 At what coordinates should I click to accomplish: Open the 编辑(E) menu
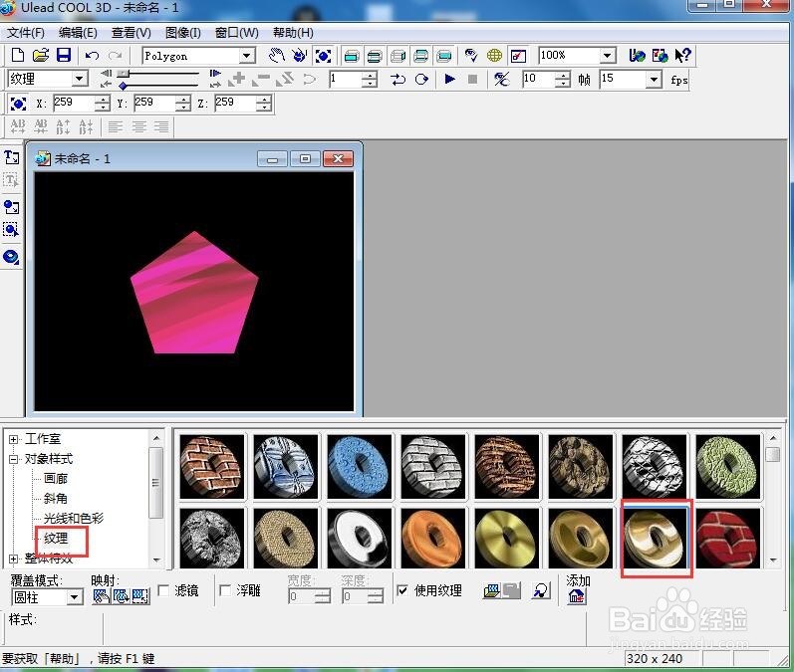pos(78,33)
